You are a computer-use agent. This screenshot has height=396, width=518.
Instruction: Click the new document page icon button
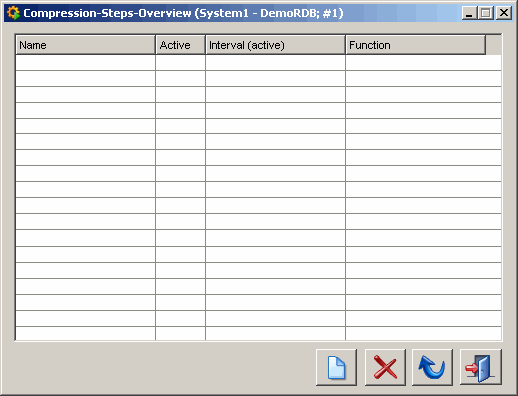click(336, 367)
